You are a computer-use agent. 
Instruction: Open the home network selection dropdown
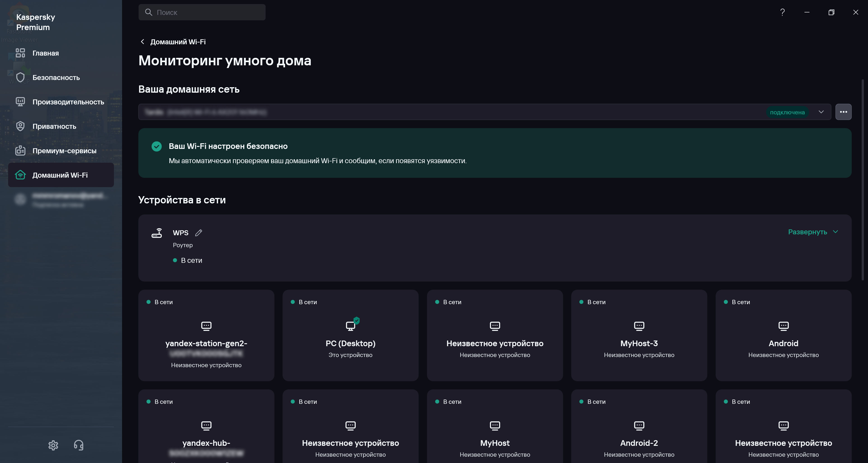point(821,112)
